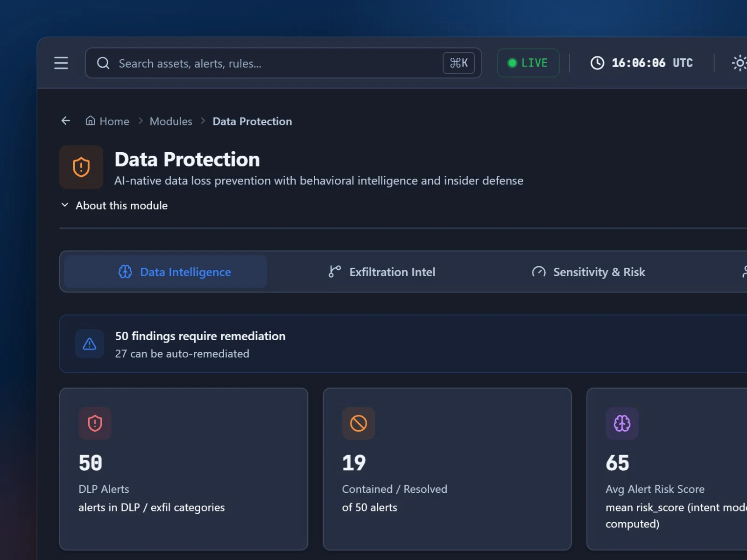This screenshot has height=560, width=747.
Task: Click the Data Protection breadcrumb item
Action: coord(252,121)
